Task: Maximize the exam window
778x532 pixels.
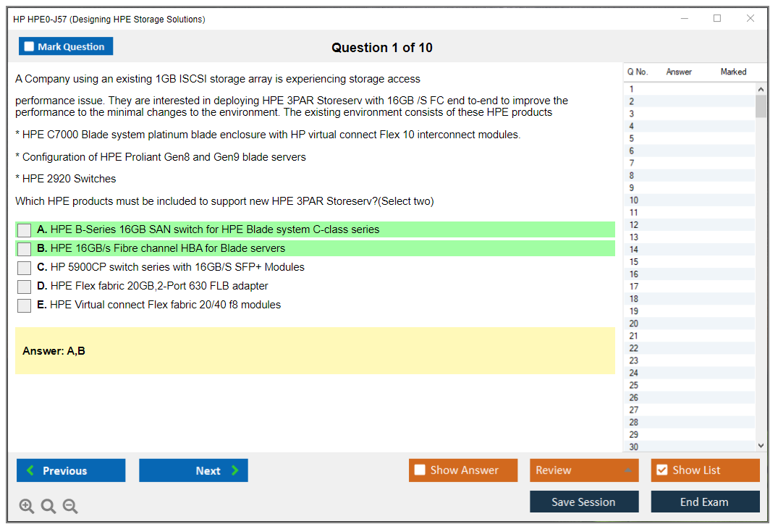Action: tap(717, 19)
